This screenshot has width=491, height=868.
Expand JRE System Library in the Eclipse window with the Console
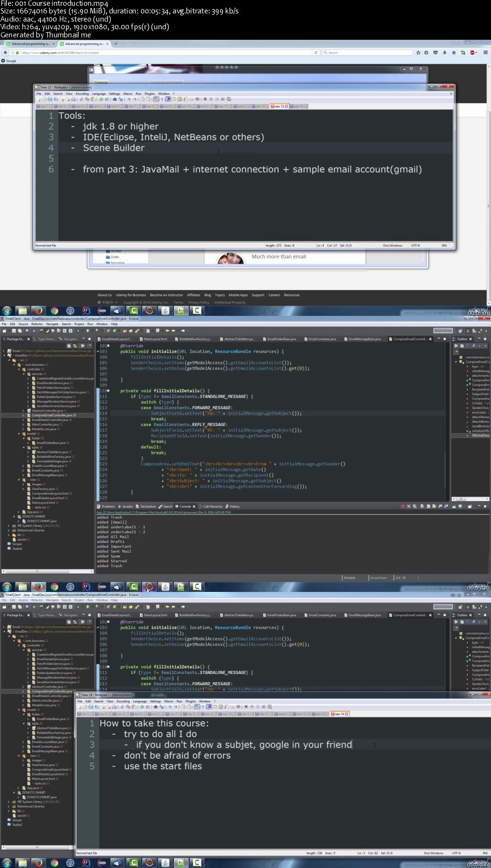[9, 526]
